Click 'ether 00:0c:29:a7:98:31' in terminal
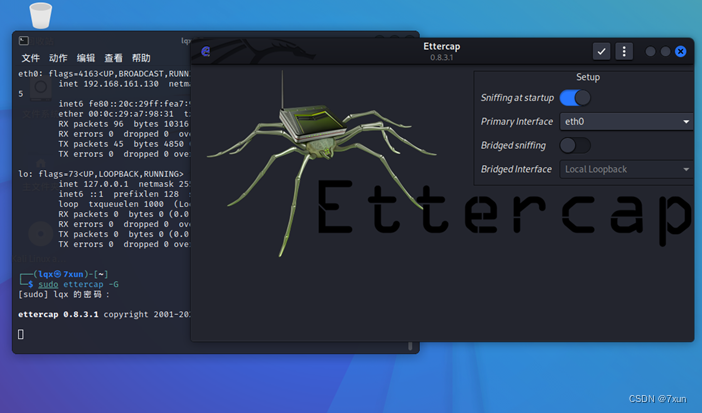Image resolution: width=702 pixels, height=413 pixels. tap(116, 114)
